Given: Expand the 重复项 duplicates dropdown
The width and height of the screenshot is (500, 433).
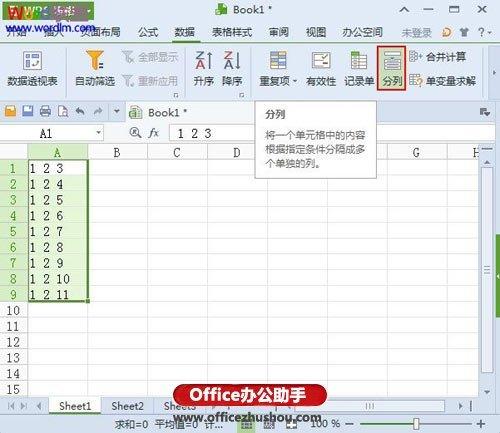Looking at the screenshot, I should [295, 81].
